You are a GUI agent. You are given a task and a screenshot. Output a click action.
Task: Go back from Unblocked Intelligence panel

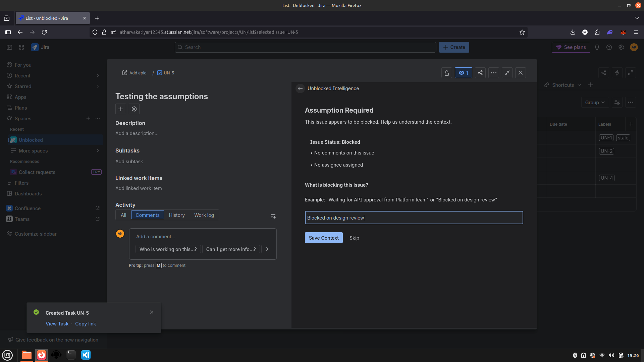click(300, 88)
